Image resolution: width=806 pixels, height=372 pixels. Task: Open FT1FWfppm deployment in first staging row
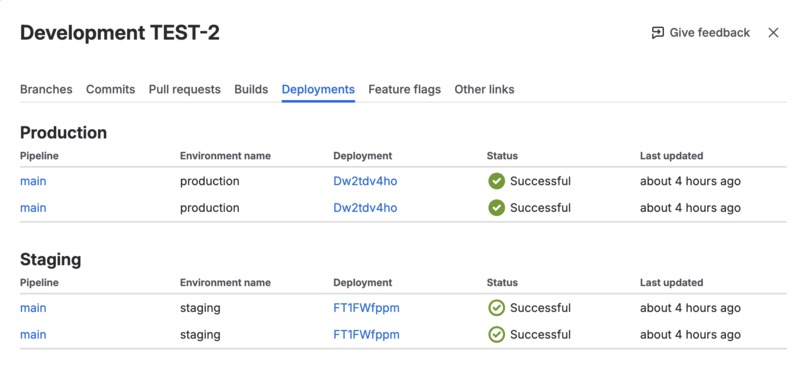point(367,308)
